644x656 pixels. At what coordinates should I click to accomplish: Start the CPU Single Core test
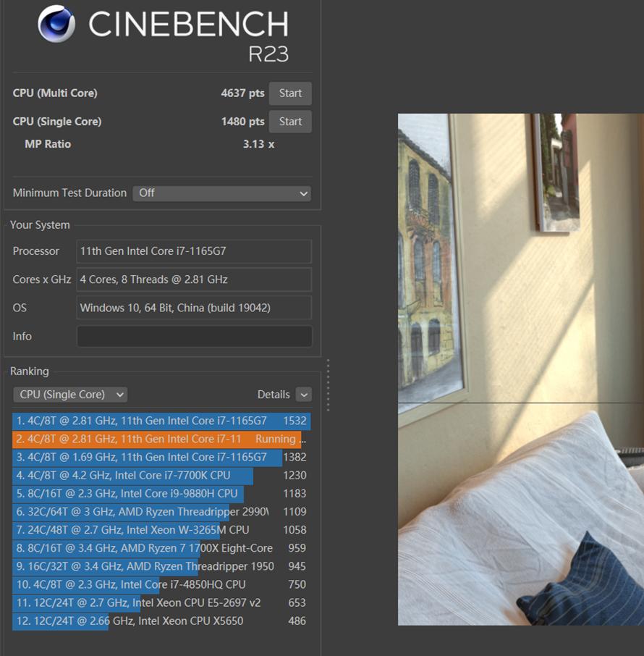pyautogui.click(x=290, y=122)
